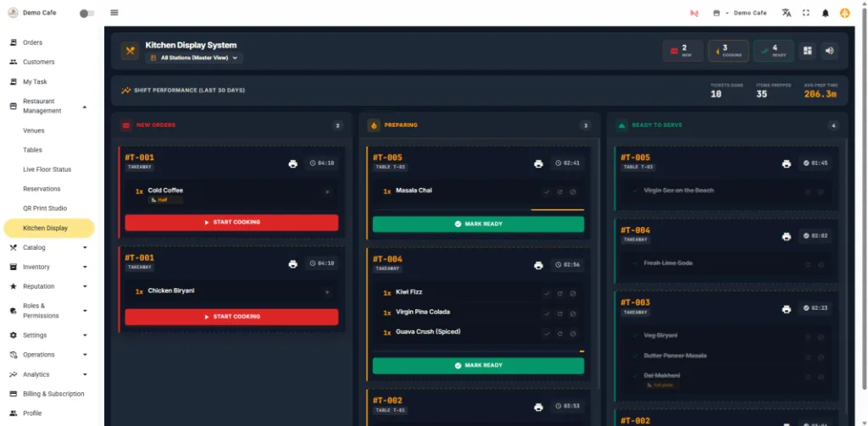The height and width of the screenshot is (426, 868).
Task: Check off the Guava Crush (Spiced) item
Action: tap(547, 334)
